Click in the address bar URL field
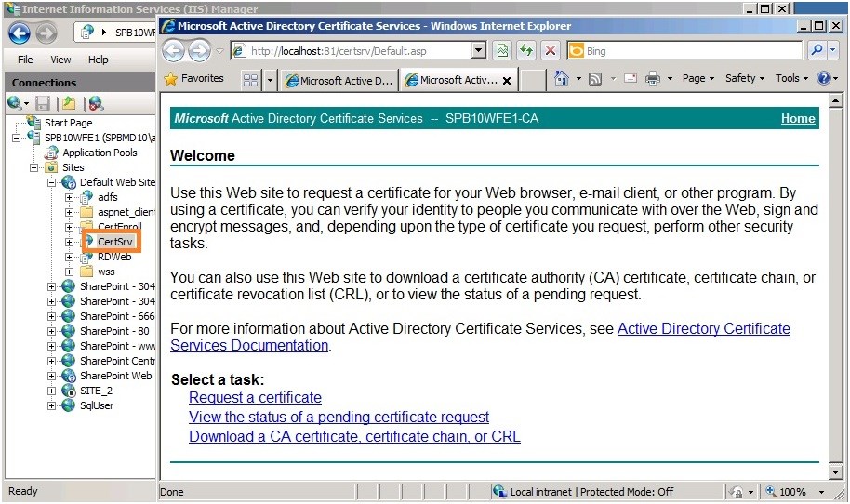The image size is (850, 504). point(360,51)
